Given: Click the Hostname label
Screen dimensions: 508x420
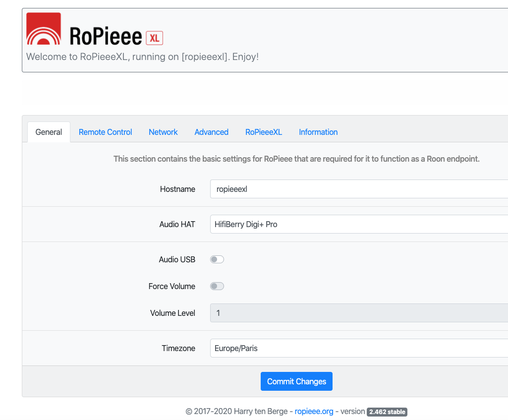Looking at the screenshot, I should pyautogui.click(x=177, y=189).
